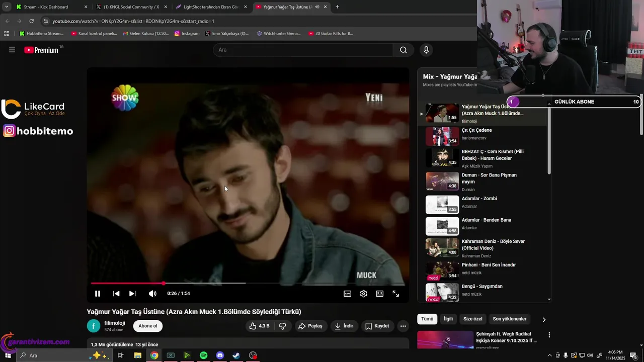The width and height of the screenshot is (644, 362).
Task: Share the video via Paylaş
Action: [310, 326]
